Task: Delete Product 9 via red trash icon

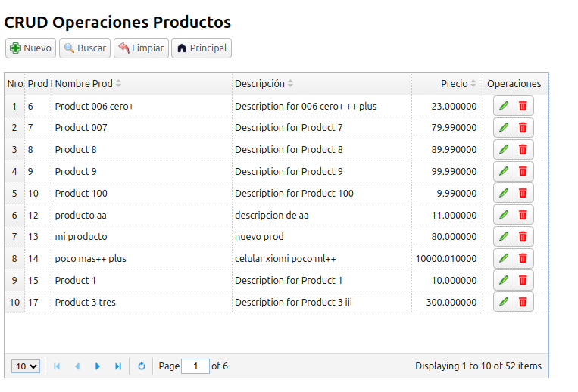Action: point(523,171)
